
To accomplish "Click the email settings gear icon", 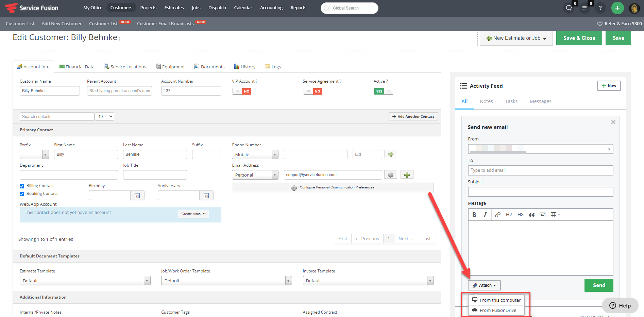I will (x=391, y=175).
